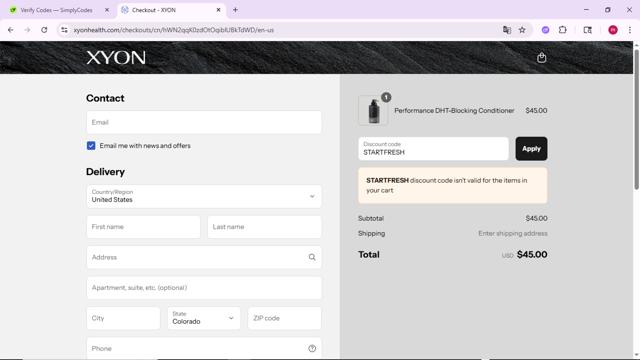
Task: Click the browser forward arrow
Action: (x=27, y=30)
